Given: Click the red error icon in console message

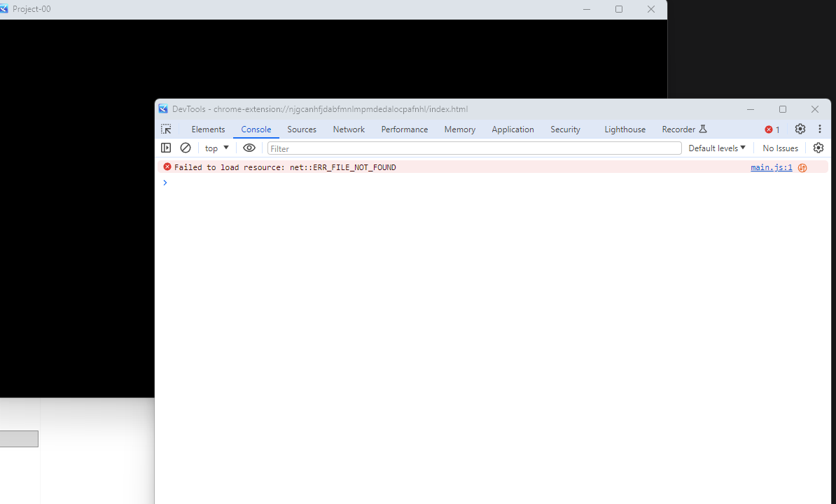Looking at the screenshot, I should (x=167, y=167).
